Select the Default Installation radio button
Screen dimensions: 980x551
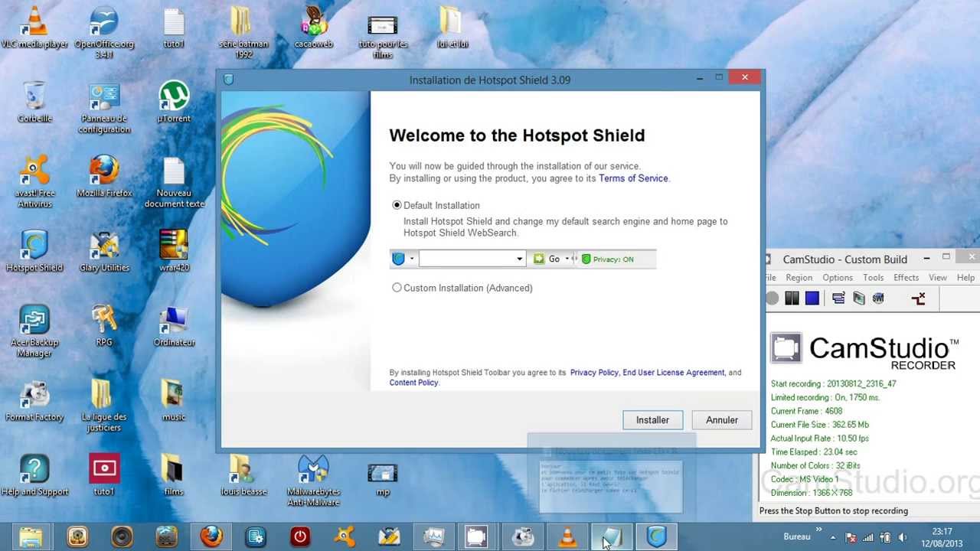(397, 205)
